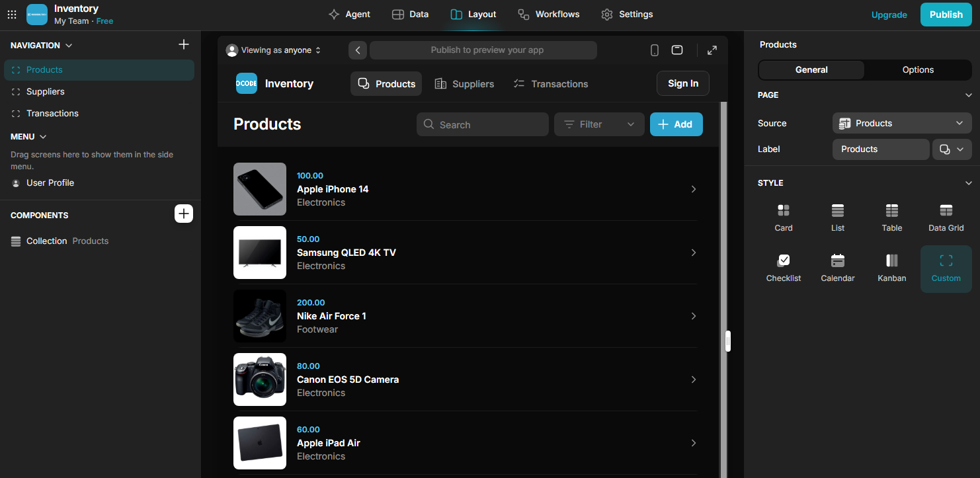Click the Publish to preview address bar
This screenshot has height=478, width=980.
483,50
